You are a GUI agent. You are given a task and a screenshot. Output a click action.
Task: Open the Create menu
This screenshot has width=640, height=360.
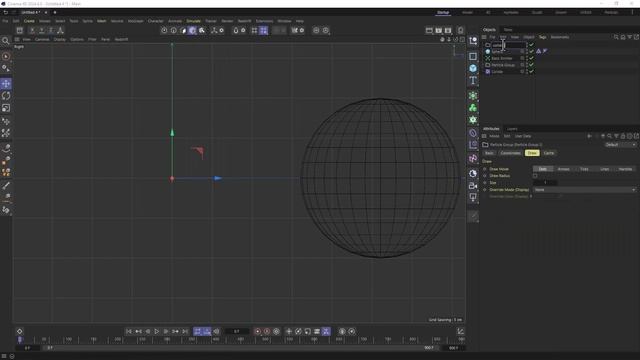29,21
